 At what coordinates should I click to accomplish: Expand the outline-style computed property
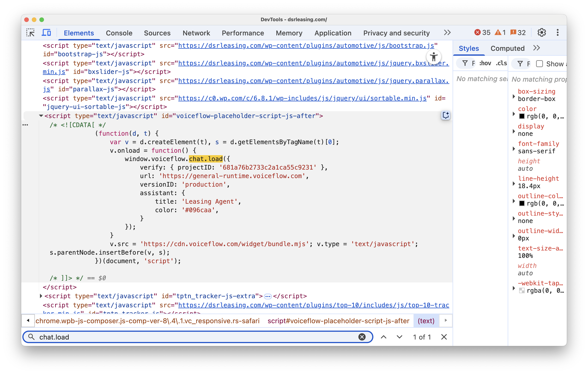[x=514, y=218]
